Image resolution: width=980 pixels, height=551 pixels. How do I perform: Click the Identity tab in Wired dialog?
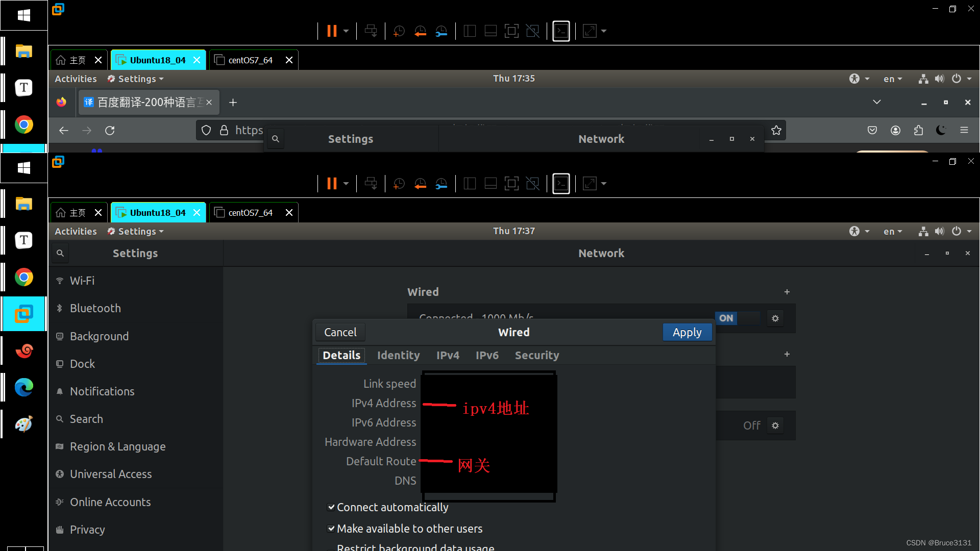pyautogui.click(x=399, y=355)
